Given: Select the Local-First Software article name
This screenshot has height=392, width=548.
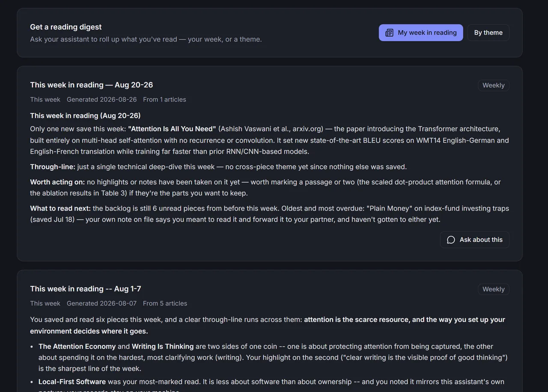Looking at the screenshot, I should click(x=72, y=381).
